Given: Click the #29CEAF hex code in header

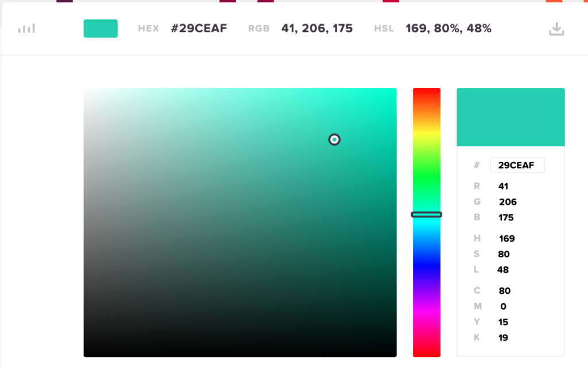Looking at the screenshot, I should tap(199, 28).
